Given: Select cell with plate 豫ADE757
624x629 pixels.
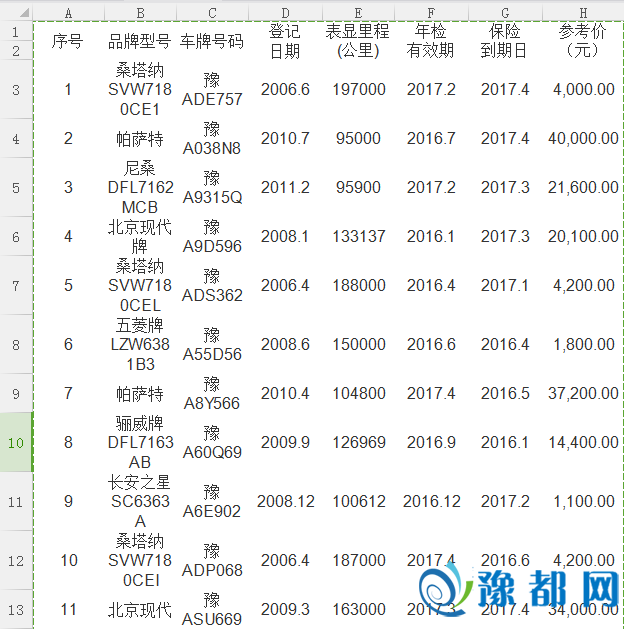Looking at the screenshot, I should [x=212, y=89].
